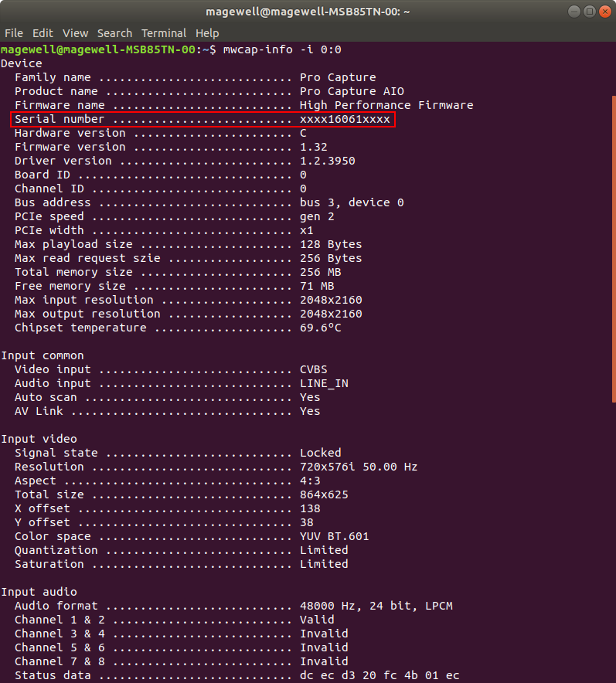Screen dimensions: 616x683
Task: Minimize the terminal window
Action: [574, 12]
